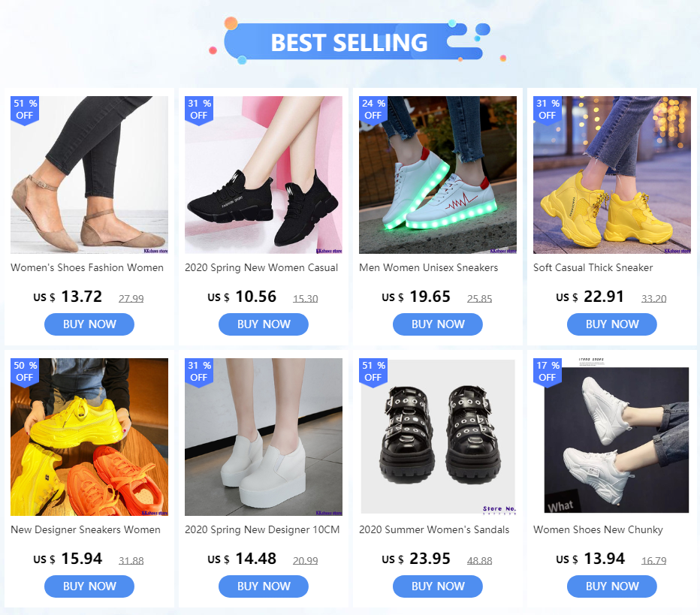The width and height of the screenshot is (700, 615).
Task: Open the 2020 Summer Women's Sandals title
Action: pos(434,529)
